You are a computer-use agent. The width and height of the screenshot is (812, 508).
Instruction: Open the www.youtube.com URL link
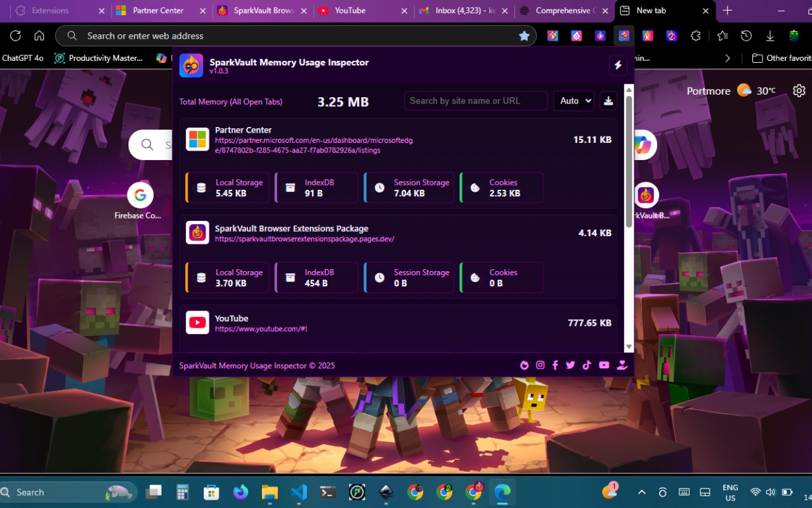(x=261, y=329)
